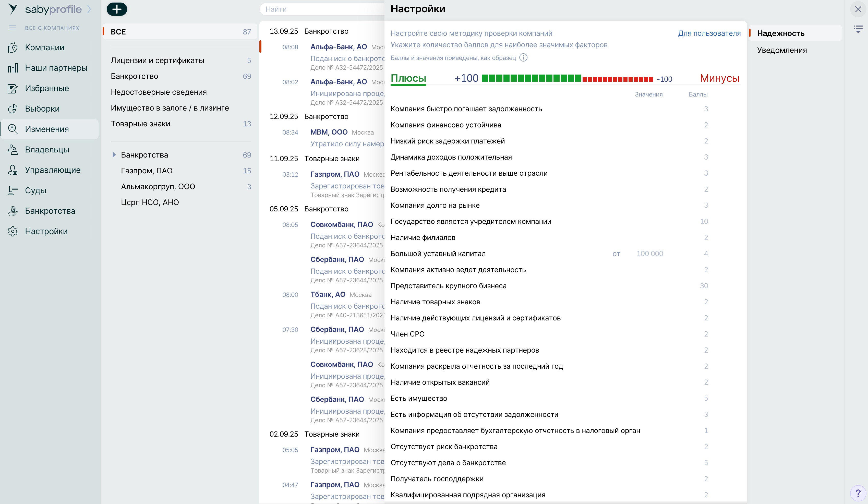Screen dimensions: 868x504
Task: Open the Уведомления settings section
Action: 782,50
